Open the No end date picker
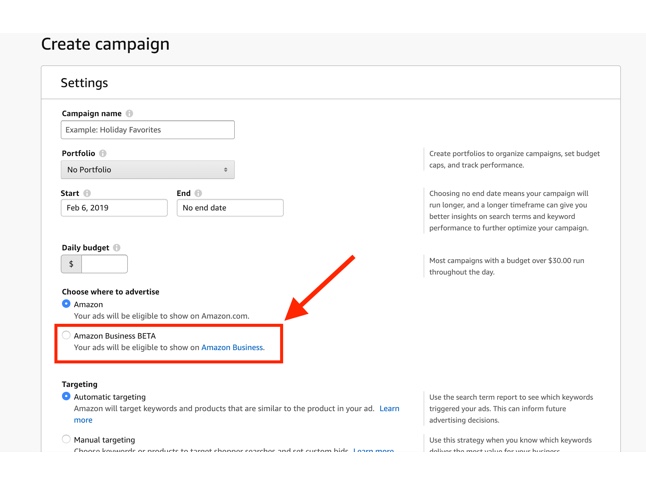 click(230, 208)
